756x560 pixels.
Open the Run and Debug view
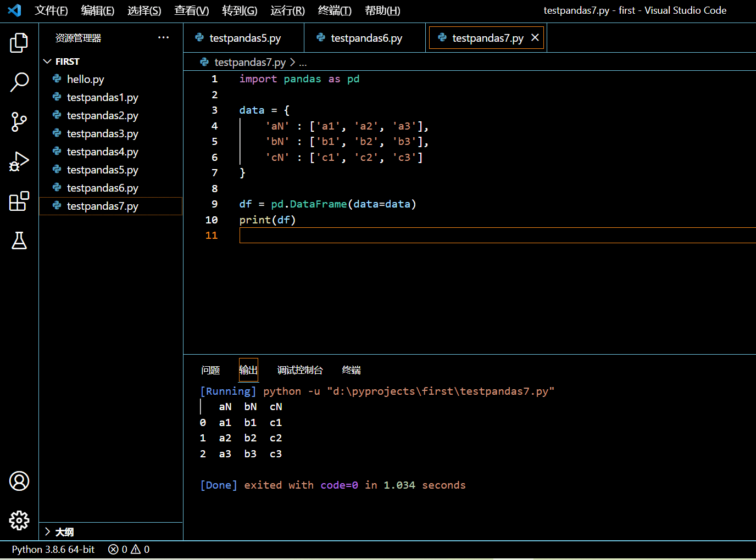[19, 161]
